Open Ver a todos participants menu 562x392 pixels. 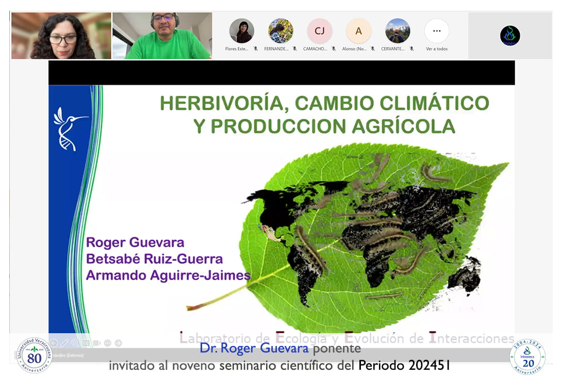tap(437, 31)
